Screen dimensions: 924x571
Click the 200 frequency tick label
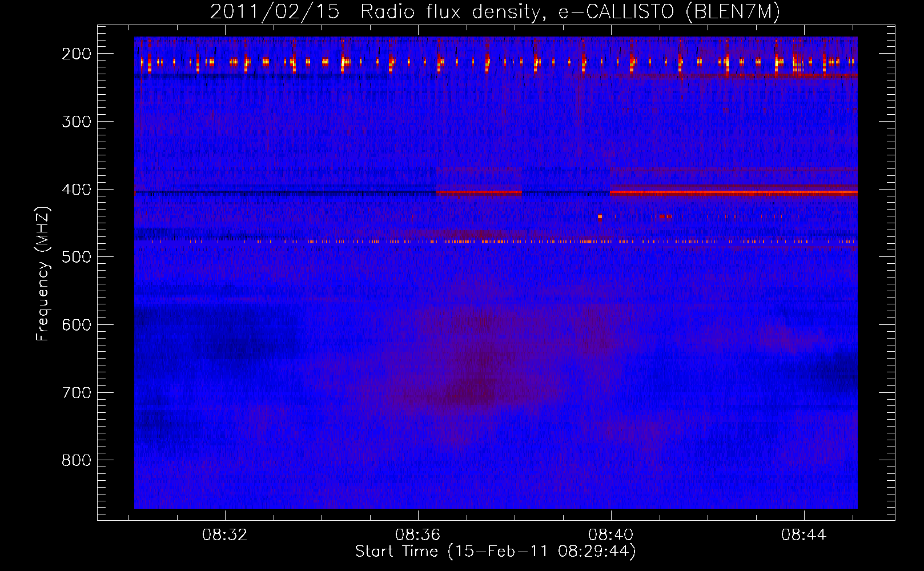click(x=76, y=54)
